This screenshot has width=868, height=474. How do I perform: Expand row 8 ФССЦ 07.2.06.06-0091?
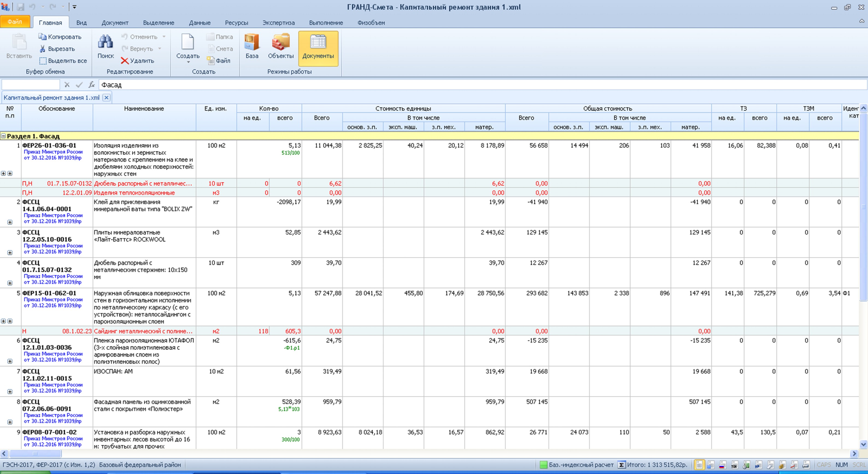[x=10, y=422]
